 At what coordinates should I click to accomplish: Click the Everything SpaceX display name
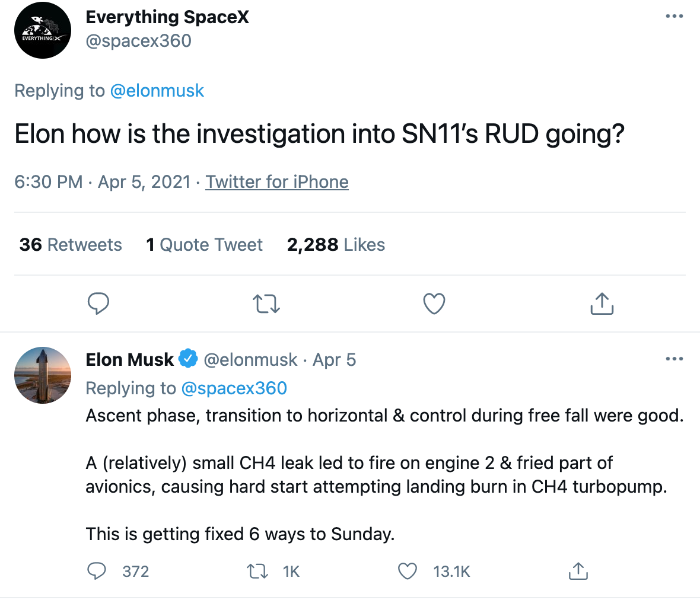click(x=167, y=17)
